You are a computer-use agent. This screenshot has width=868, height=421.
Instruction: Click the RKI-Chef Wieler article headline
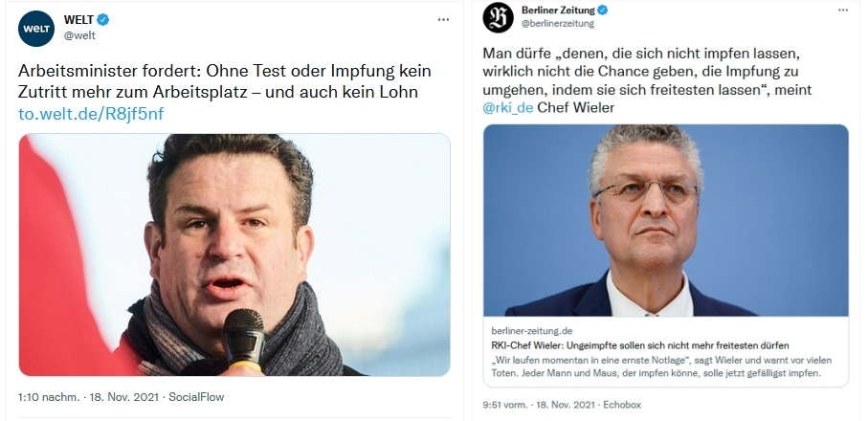click(640, 345)
